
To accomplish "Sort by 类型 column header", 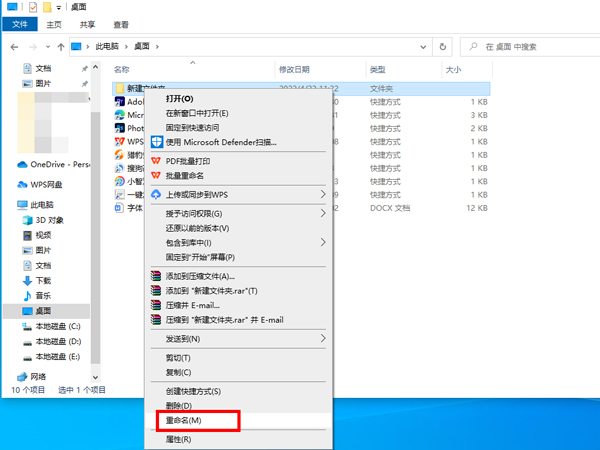I will click(378, 70).
